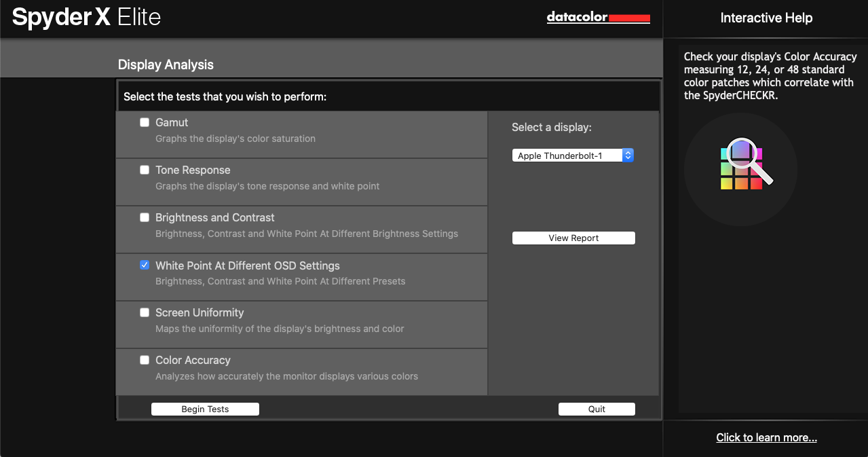The image size is (868, 457).
Task: Click the 'Select a display:' label
Action: point(552,127)
